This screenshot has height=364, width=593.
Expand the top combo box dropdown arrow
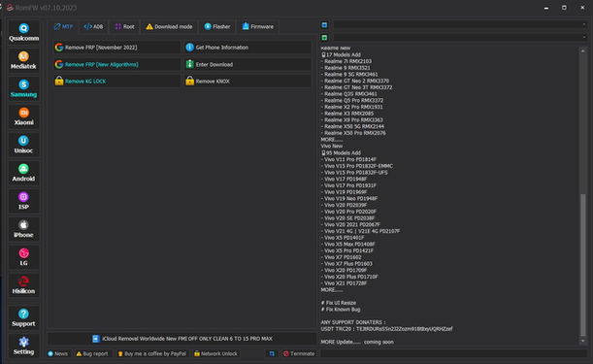(584, 24)
